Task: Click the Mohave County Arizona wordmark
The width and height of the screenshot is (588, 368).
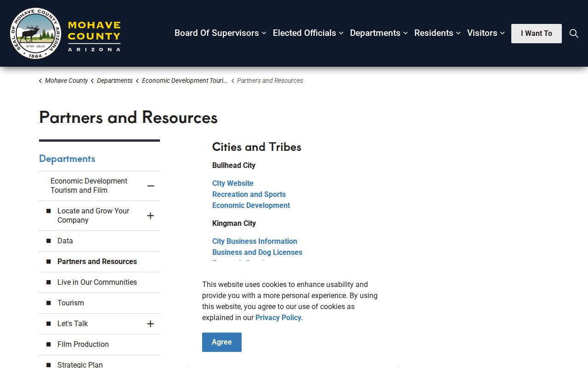Action: [94, 36]
